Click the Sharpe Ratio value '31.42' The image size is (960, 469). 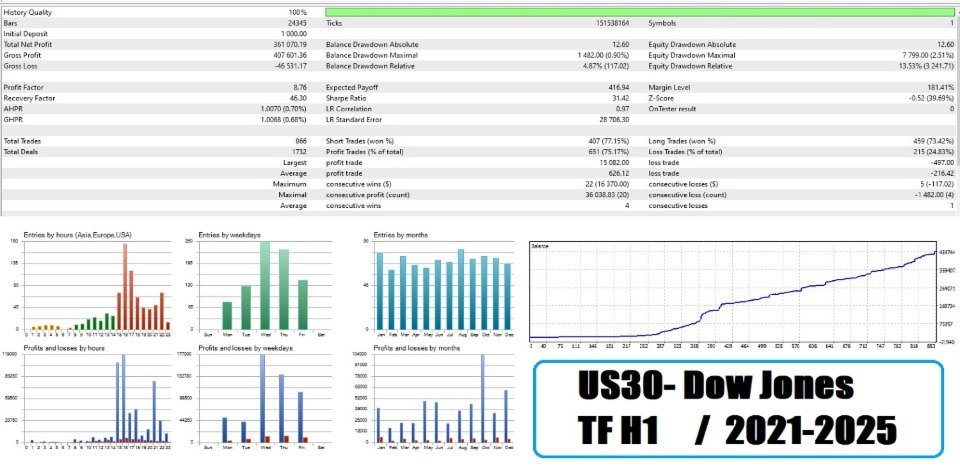tap(621, 98)
